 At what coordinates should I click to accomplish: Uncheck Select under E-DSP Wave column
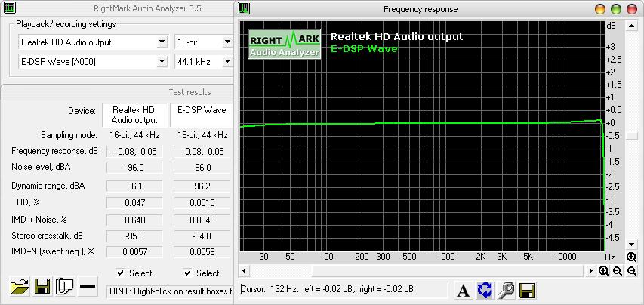(x=188, y=273)
